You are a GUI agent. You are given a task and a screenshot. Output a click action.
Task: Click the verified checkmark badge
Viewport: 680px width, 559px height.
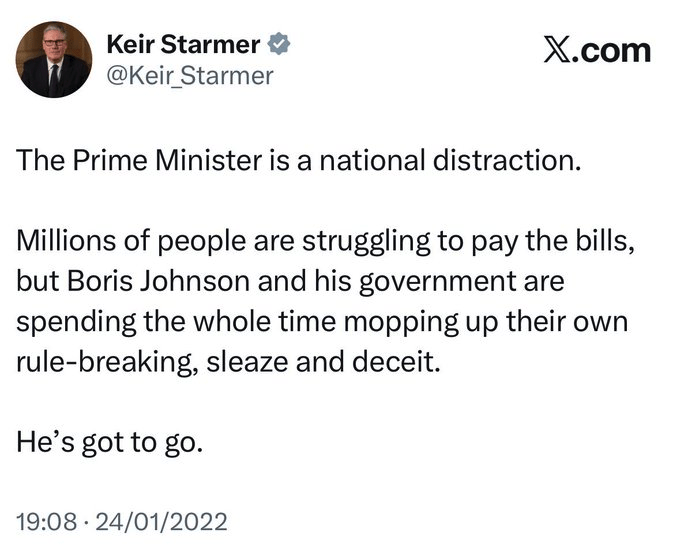pos(282,45)
